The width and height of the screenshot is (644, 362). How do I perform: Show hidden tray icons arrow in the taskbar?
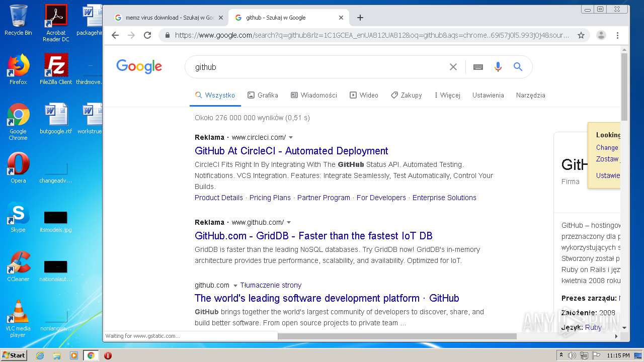point(561,355)
